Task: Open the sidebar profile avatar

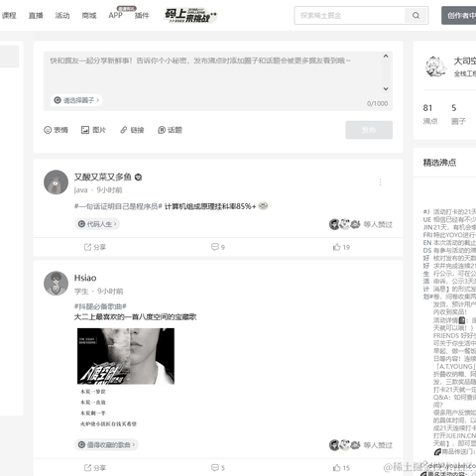Action: (x=435, y=66)
